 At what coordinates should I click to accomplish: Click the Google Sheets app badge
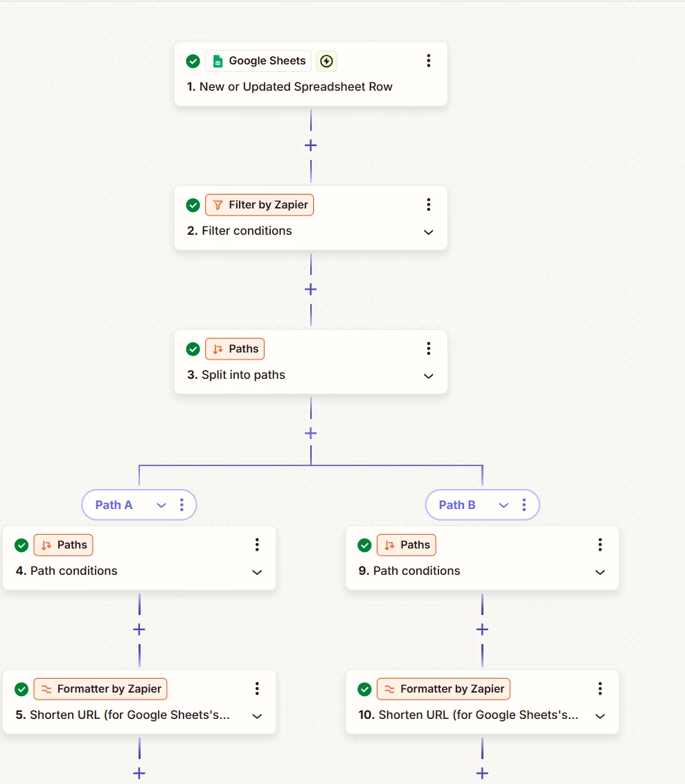click(x=258, y=61)
